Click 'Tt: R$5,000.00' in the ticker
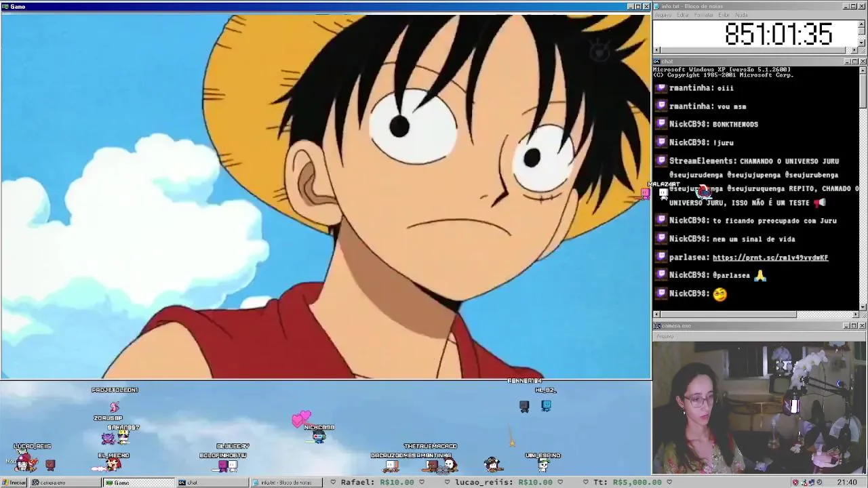Viewport: 868px width, 488px height. tap(627, 482)
